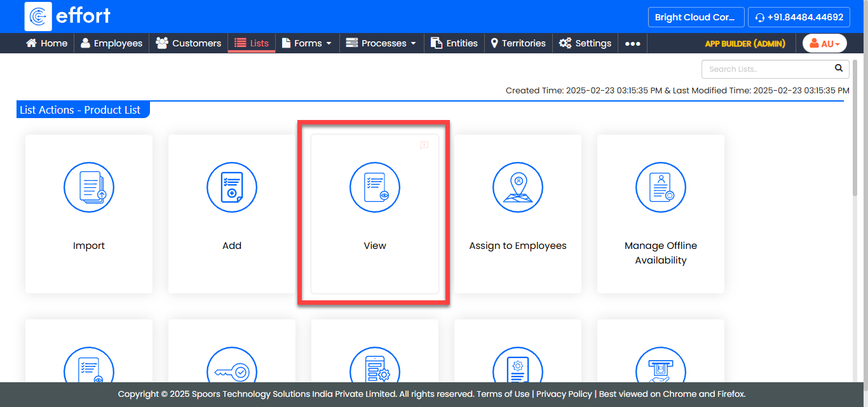Click the Bright Cloud Cor... company button
Screen dimensions: 868x407
point(695,17)
